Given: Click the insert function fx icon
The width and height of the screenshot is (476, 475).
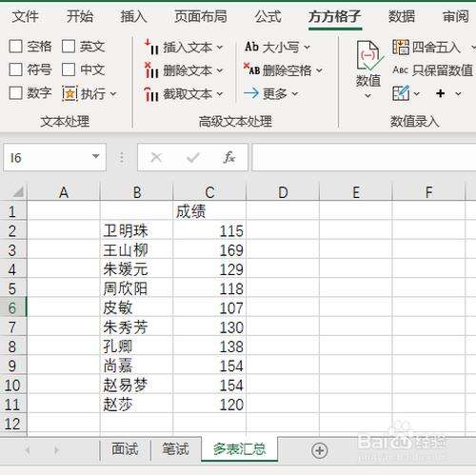Looking at the screenshot, I should pos(228,157).
